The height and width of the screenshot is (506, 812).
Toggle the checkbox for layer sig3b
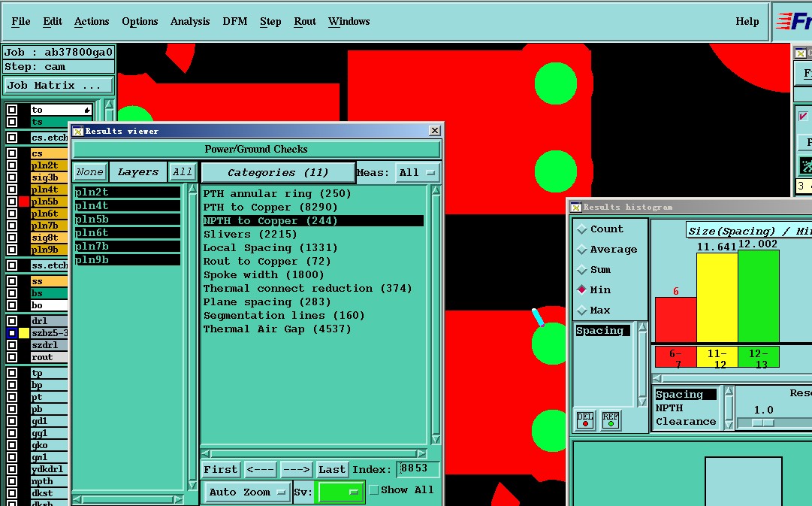(x=12, y=178)
